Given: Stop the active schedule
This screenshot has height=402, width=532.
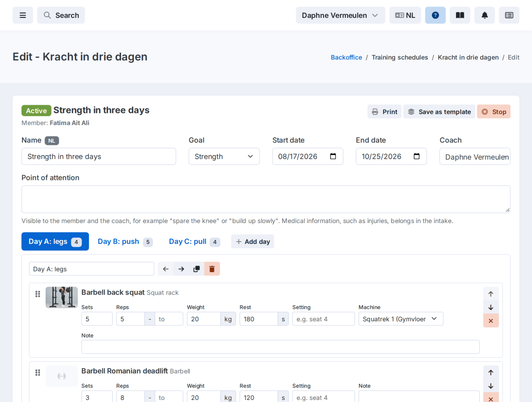Looking at the screenshot, I should tap(494, 112).
